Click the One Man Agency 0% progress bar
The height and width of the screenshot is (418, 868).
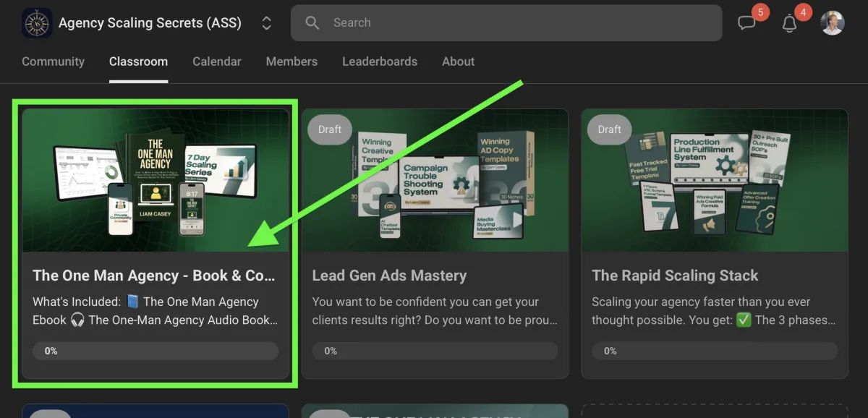click(x=156, y=351)
